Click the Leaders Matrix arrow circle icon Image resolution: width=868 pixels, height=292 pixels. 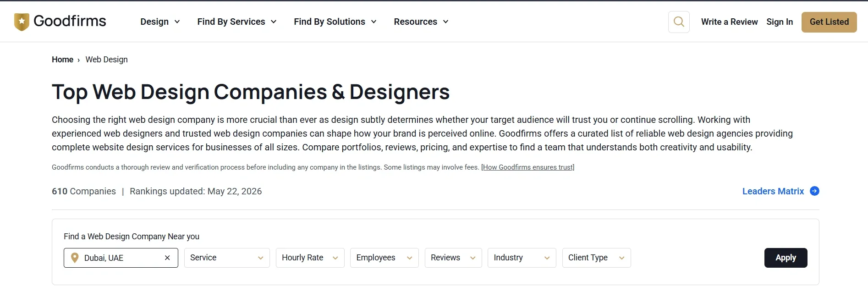click(814, 191)
